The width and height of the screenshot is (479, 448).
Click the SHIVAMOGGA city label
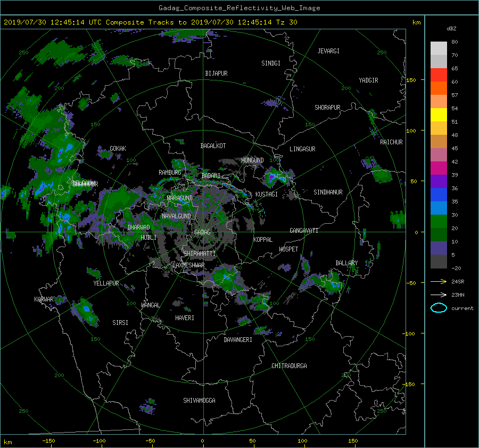199,400
